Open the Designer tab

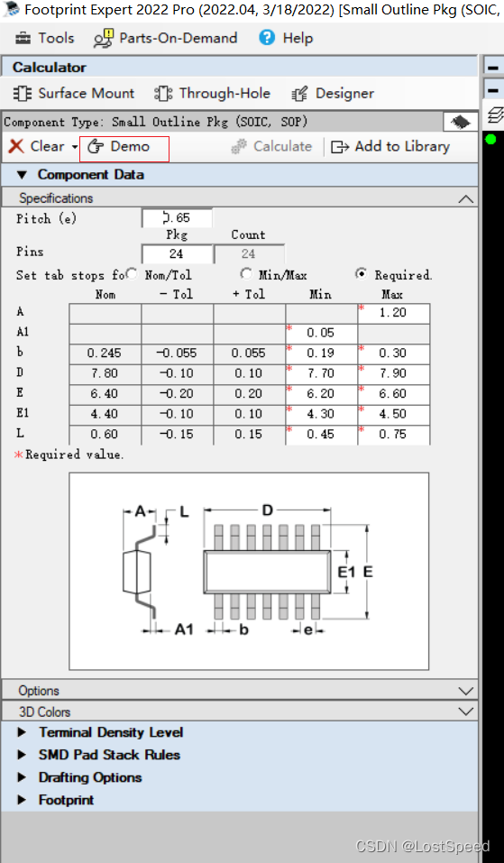tap(333, 94)
